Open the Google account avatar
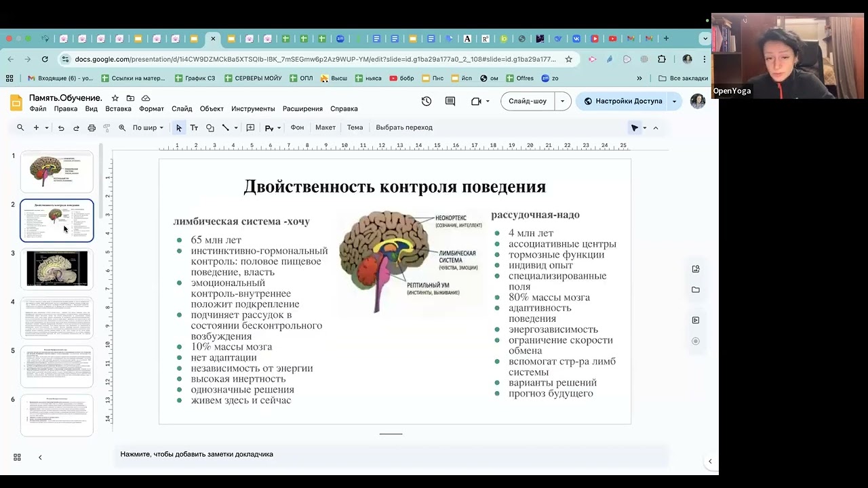The height and width of the screenshot is (488, 868). pyautogui.click(x=697, y=101)
